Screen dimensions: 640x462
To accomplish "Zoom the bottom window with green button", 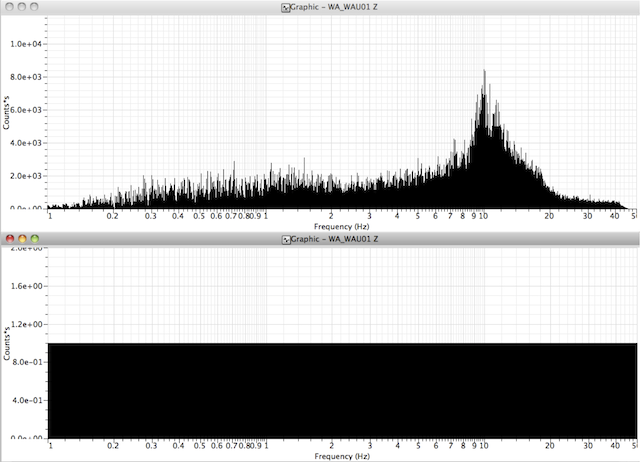I will click(36, 239).
